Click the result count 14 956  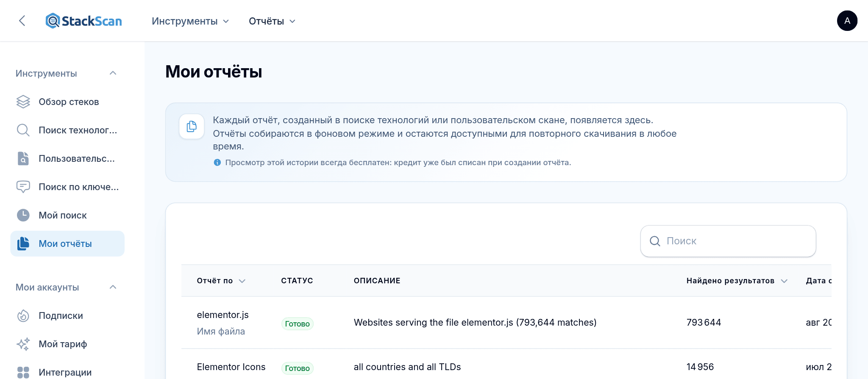pos(700,367)
